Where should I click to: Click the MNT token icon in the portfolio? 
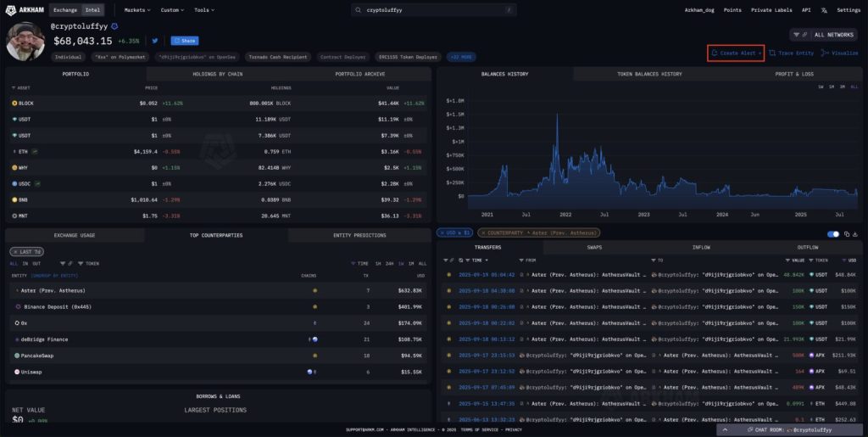[14, 216]
